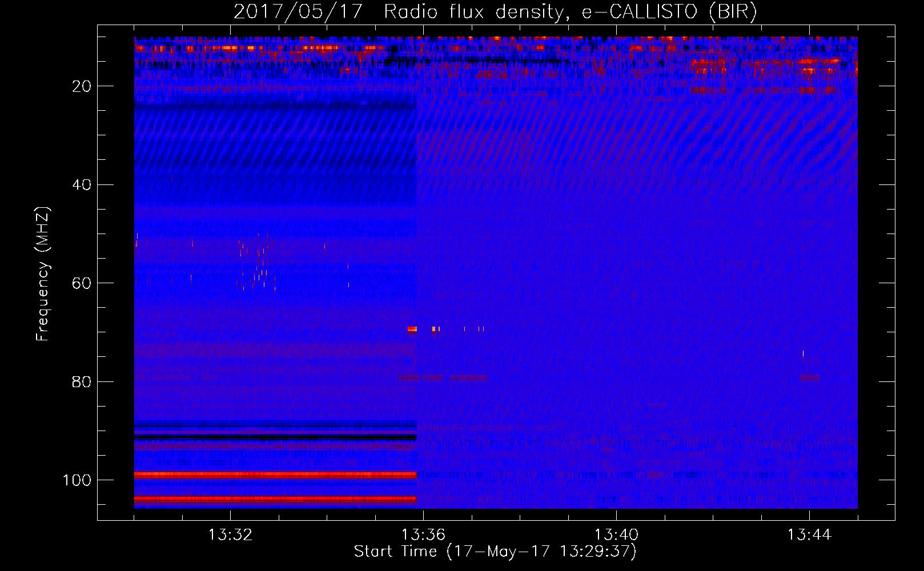This screenshot has height=571, width=924.
Task: Click the 20 frequency tick label
Action: point(82,86)
